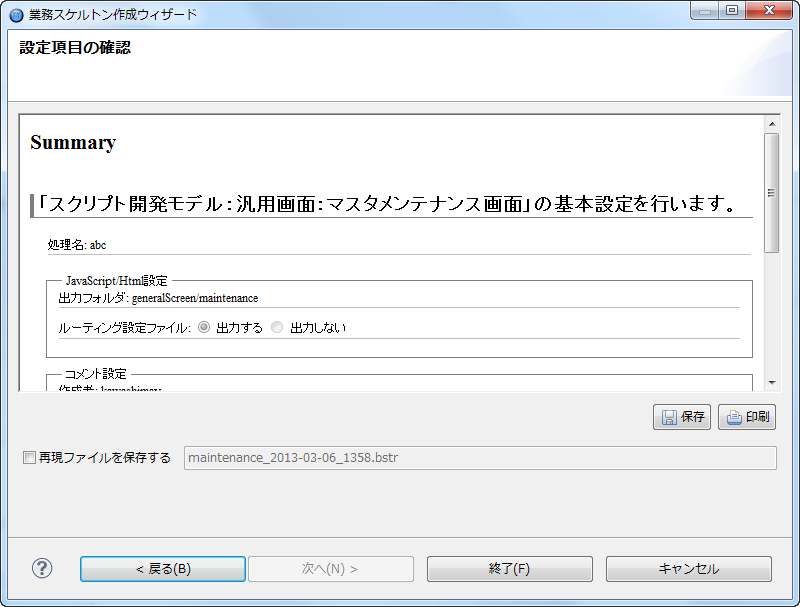The width and height of the screenshot is (800, 607).
Task: Click the 処理名: abc text
Action: click(x=77, y=245)
